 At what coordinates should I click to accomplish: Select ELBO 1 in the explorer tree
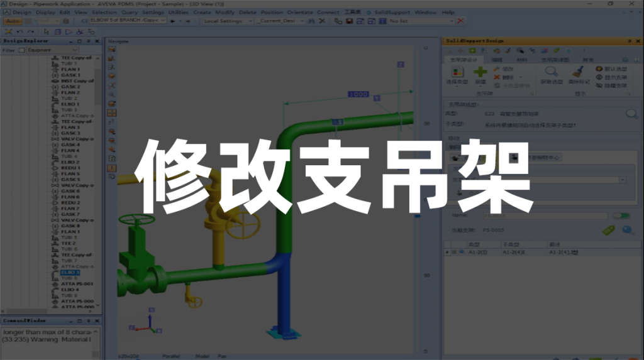(70, 104)
